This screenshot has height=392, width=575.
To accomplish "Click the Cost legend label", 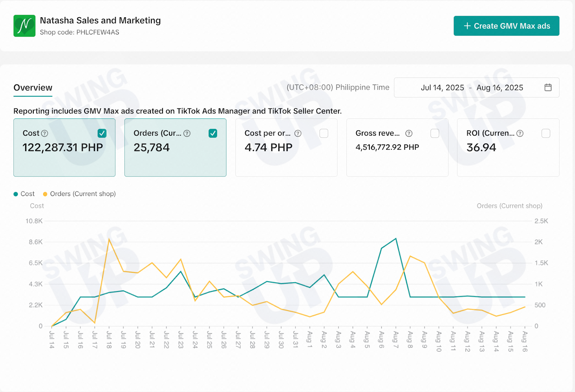I will (28, 194).
